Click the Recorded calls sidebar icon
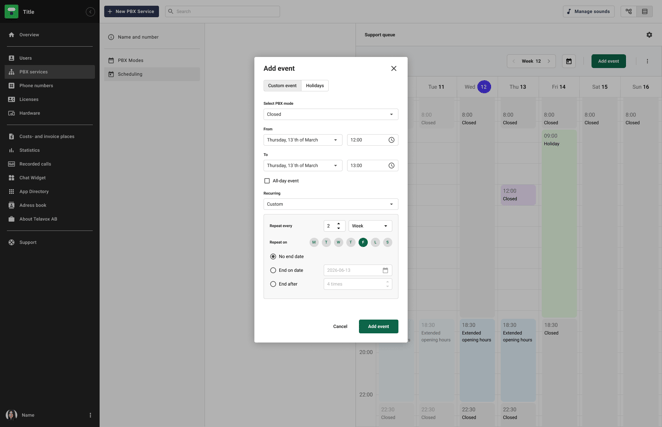This screenshot has width=662, height=427. click(x=11, y=164)
